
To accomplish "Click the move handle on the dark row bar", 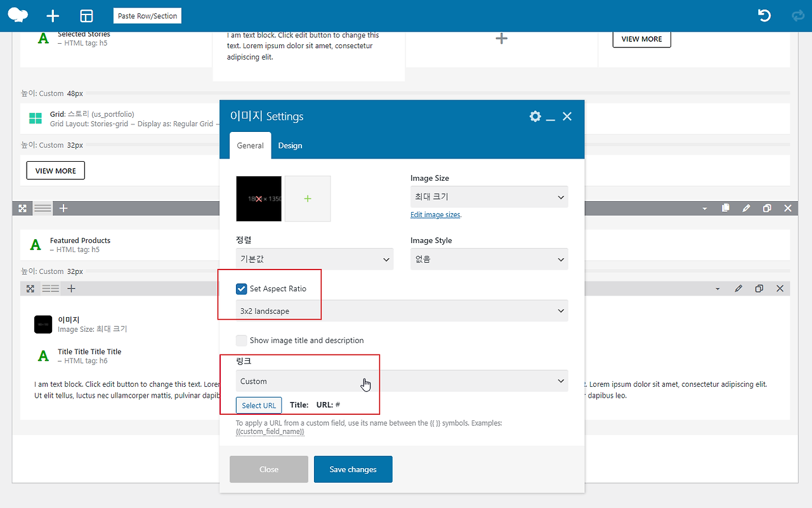I will click(22, 208).
